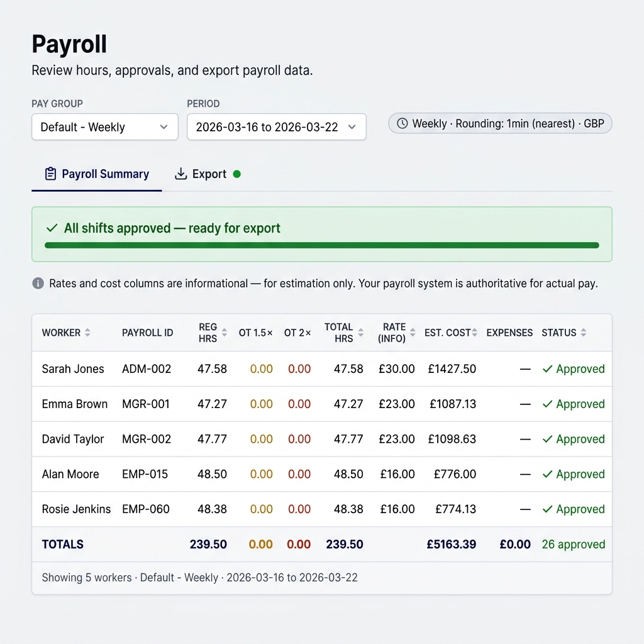Click the info icon before the rates disclaimer
The image size is (644, 644).
(x=37, y=283)
